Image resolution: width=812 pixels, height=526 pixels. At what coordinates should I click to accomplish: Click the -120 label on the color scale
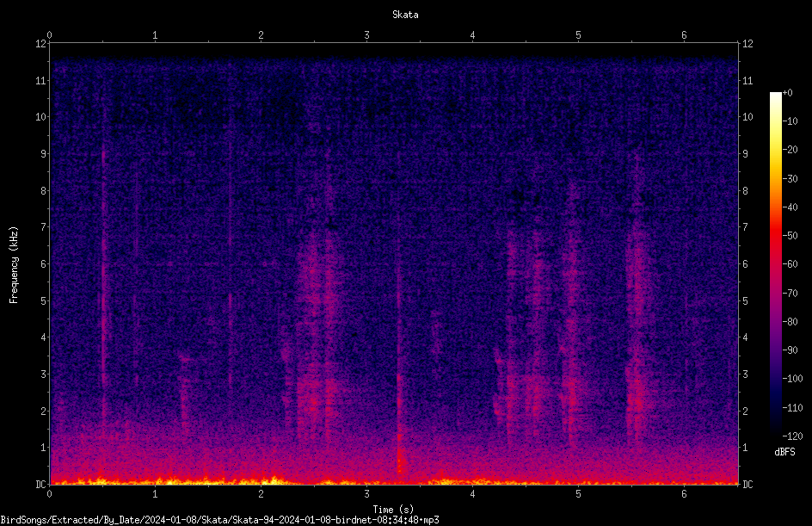tap(792, 436)
